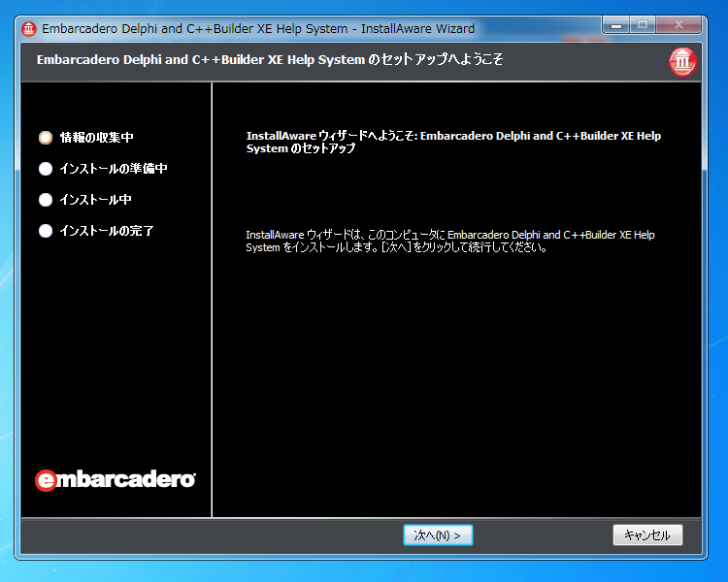The image size is (728, 582).
Task: Select the インストール中 step indicator
Action: [46, 200]
